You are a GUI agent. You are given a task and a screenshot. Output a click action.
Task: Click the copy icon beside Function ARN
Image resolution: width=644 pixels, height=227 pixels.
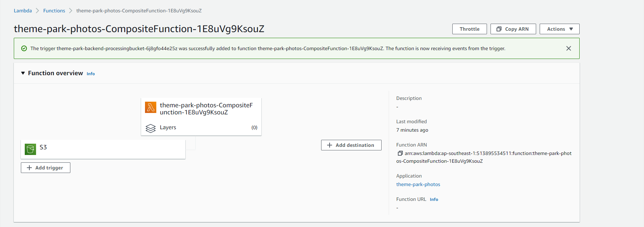coord(400,153)
